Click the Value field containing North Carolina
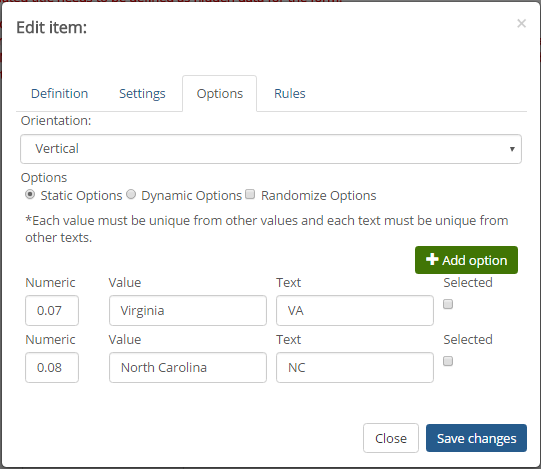Viewport: 541px width, 469px height. 188,367
